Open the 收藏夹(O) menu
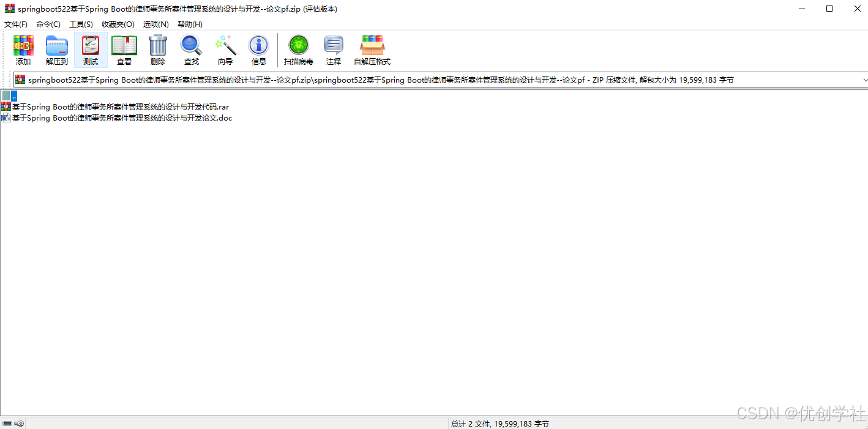The width and height of the screenshot is (868, 429). (x=118, y=24)
